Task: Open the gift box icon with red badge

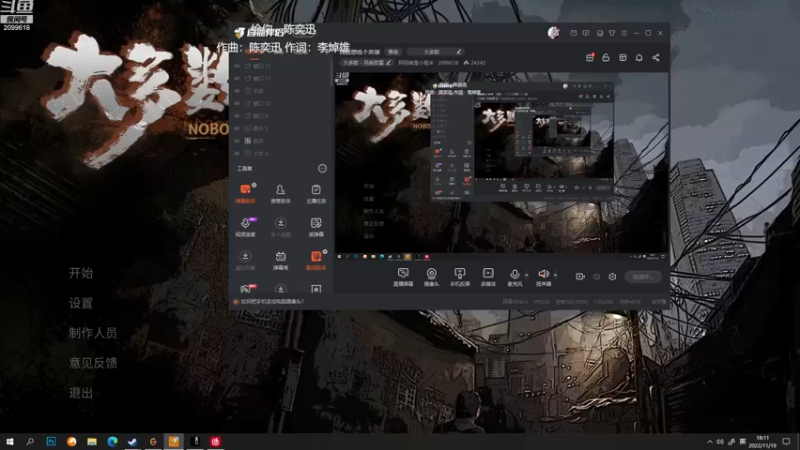Action: pyautogui.click(x=590, y=58)
